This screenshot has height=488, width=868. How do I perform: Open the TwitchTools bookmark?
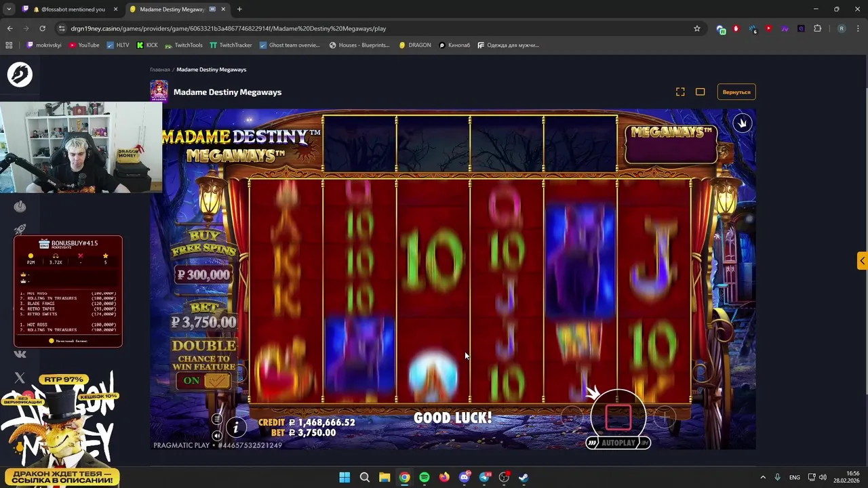tap(183, 45)
